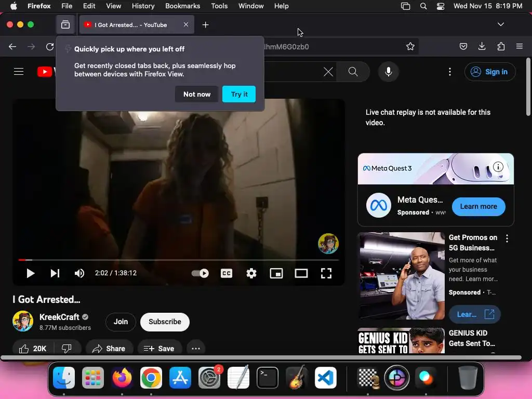Select the I Got Arrested YouTube tab
Screen dimensions: 532x399
tap(137, 25)
